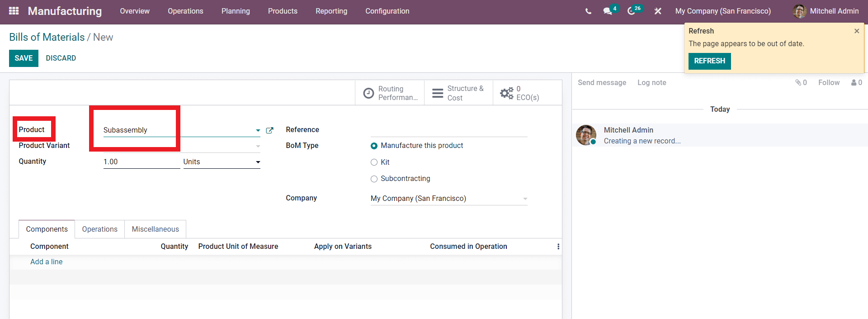Click Add a line link

coord(47,262)
